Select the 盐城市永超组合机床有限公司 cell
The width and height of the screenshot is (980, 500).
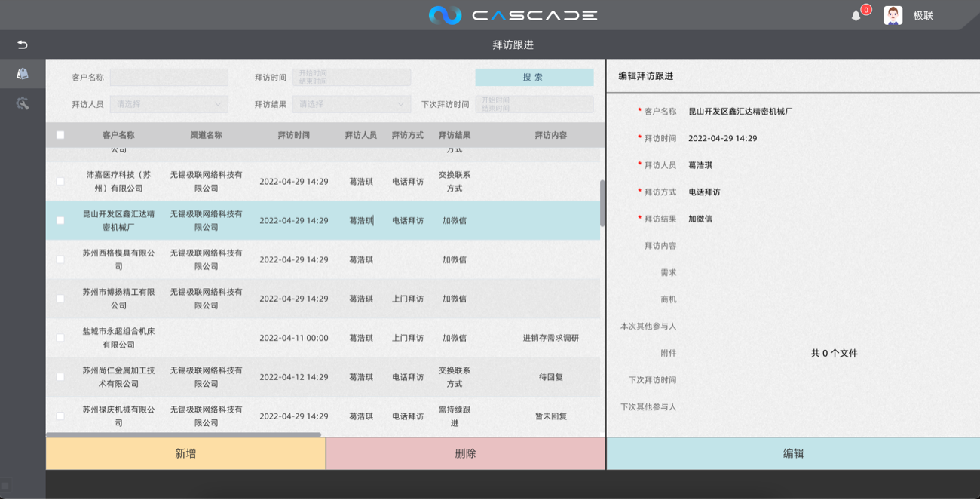coord(118,338)
